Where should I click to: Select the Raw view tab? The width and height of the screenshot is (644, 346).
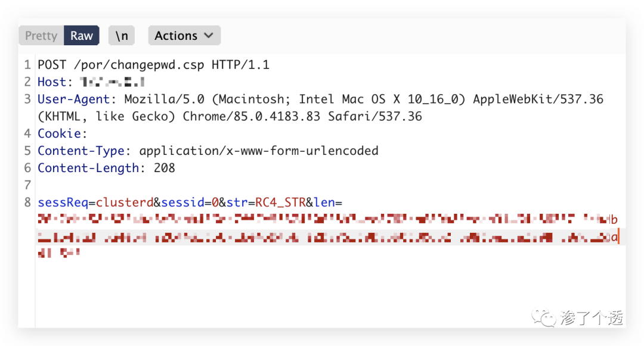pos(81,36)
